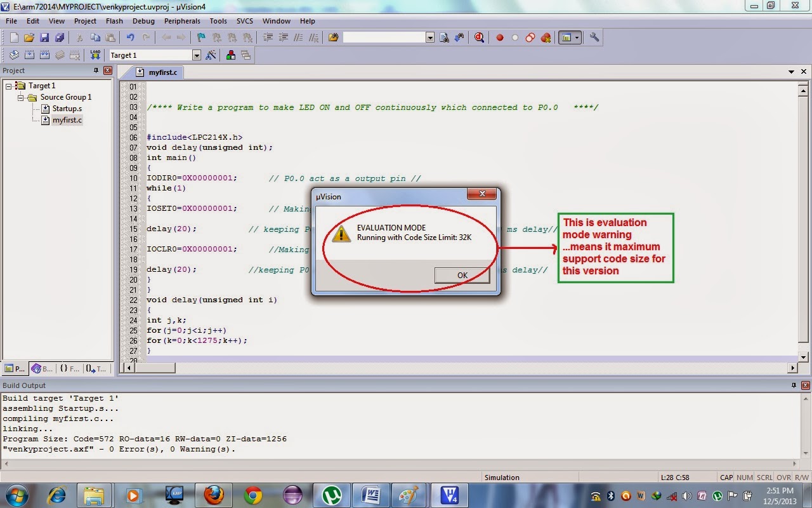This screenshot has width=812, height=508.
Task: Click OK in the µVision dialog
Action: point(462,275)
